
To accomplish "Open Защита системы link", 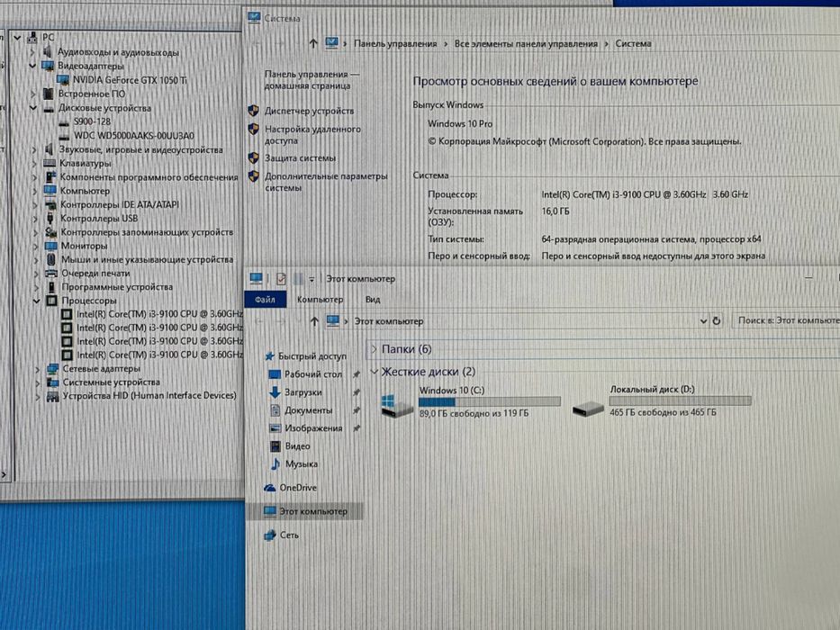I will pos(300,158).
